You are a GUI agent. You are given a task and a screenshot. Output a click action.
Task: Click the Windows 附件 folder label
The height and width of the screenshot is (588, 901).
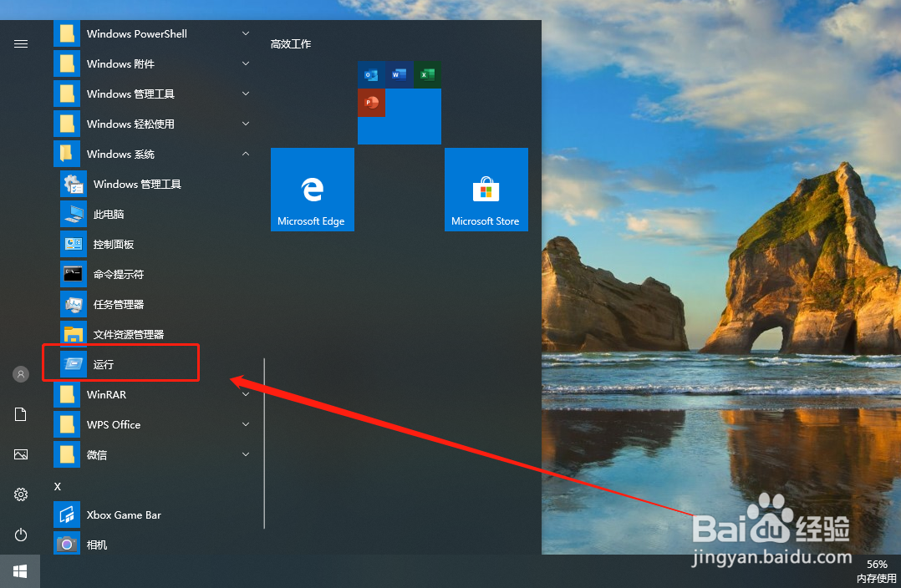click(120, 63)
